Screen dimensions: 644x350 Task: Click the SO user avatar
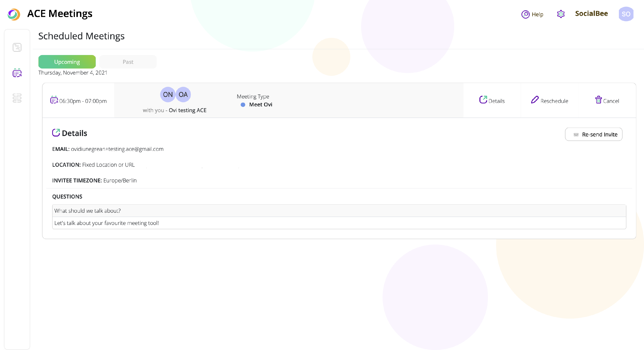(x=626, y=14)
